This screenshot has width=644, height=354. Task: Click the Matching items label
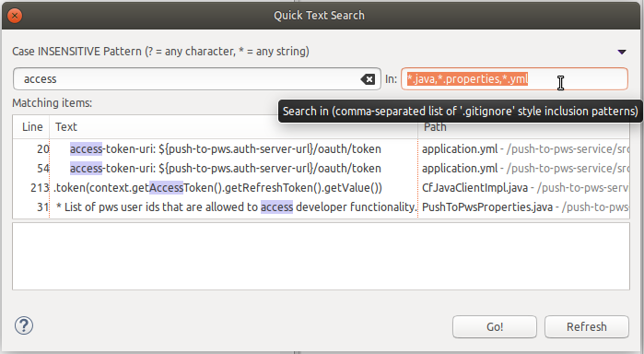point(53,103)
